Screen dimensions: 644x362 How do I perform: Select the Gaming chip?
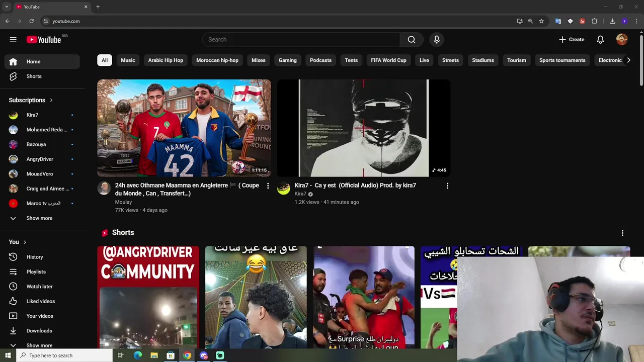tap(288, 60)
